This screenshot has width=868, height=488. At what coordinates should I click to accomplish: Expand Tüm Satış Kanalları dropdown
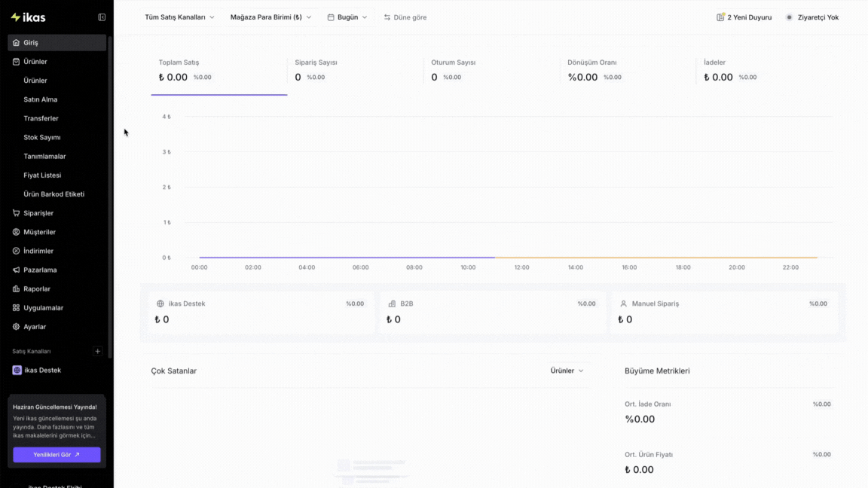click(x=179, y=17)
